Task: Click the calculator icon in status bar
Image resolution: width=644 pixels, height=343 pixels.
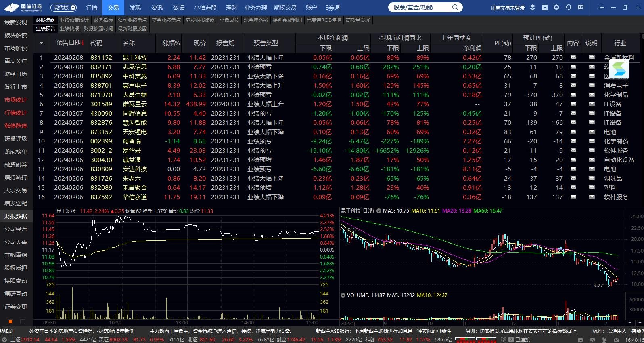Action: coord(580,340)
